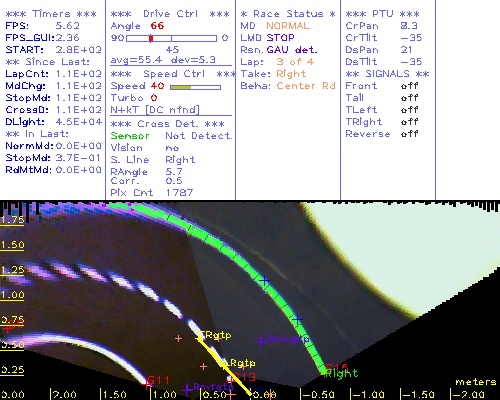
Task: Click the green Right label at lane end
Action: [342, 373]
